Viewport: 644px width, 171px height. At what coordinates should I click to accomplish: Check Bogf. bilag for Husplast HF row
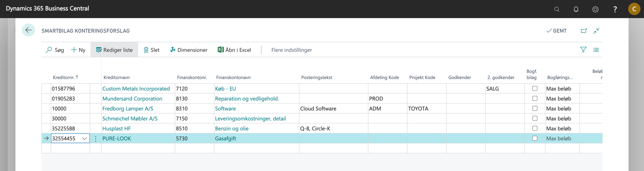pos(535,128)
